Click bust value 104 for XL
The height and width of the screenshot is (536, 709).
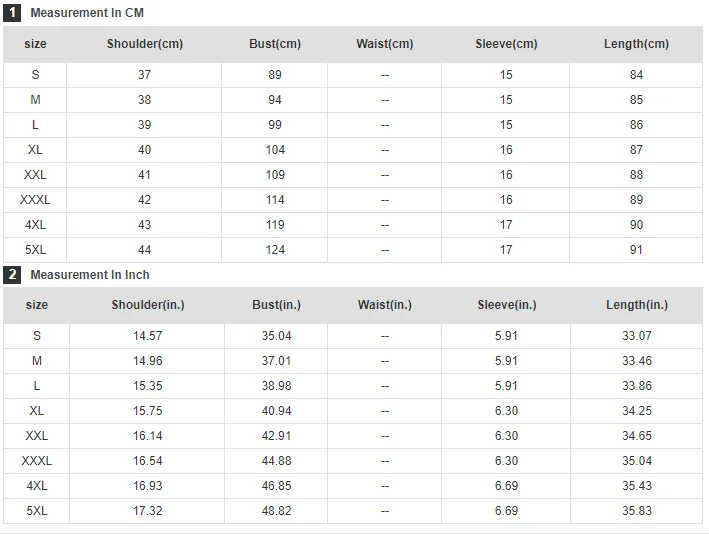click(275, 150)
